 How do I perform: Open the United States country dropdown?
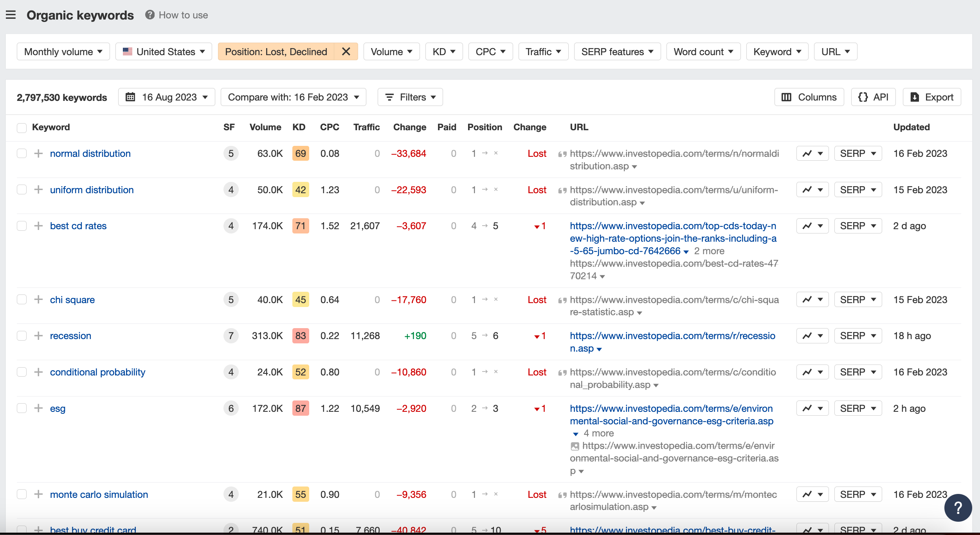coord(164,52)
